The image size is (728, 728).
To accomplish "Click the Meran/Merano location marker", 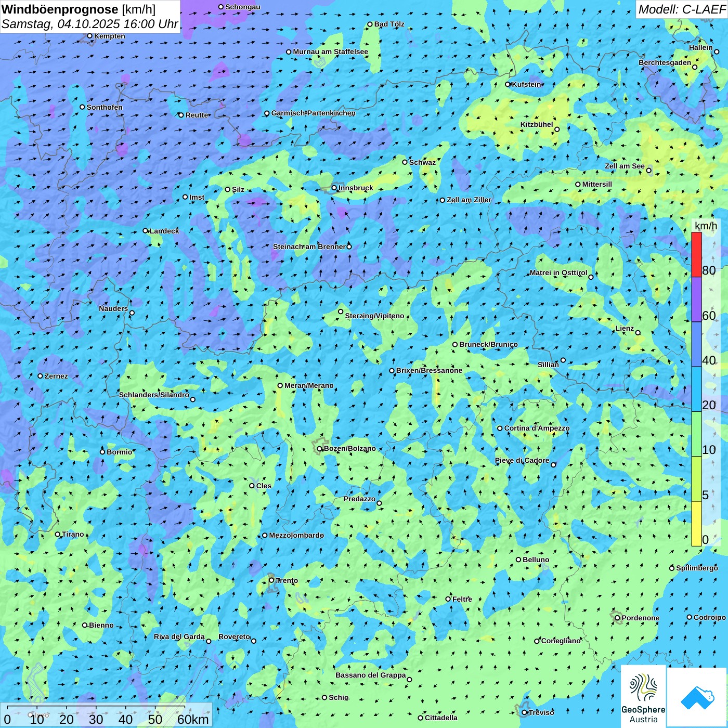I will 280,385.
